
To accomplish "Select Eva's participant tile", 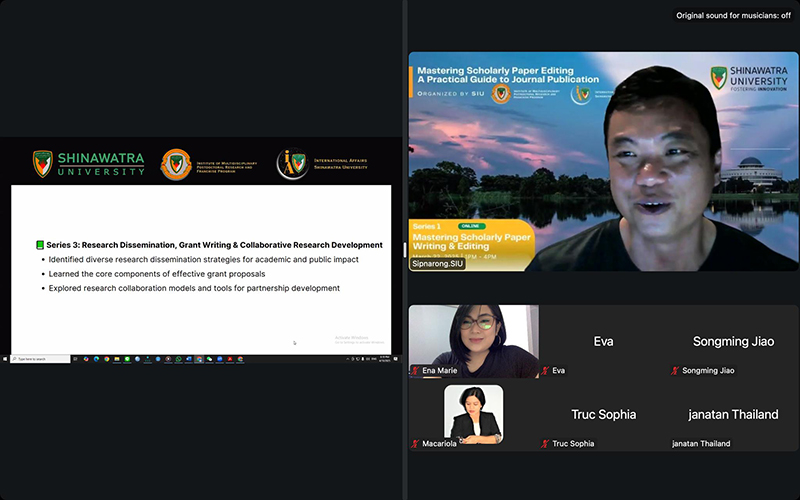I will 604,341.
